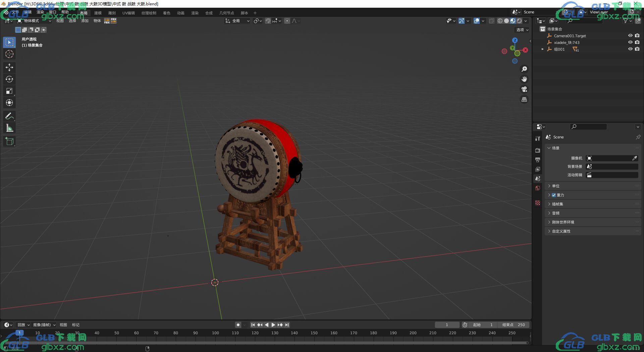Switch to orthographic grid view icon

(x=524, y=100)
